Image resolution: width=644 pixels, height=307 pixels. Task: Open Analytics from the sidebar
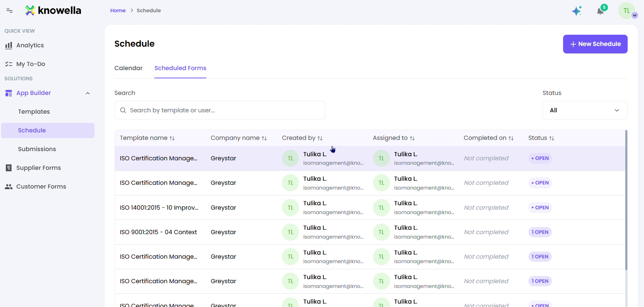[30, 45]
